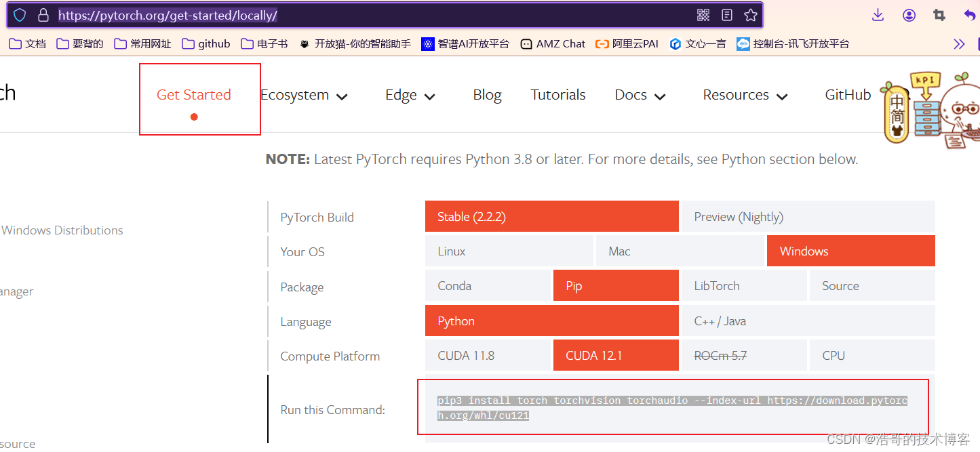This screenshot has width=980, height=452.
Task: Choose Mac as your OS
Action: 680,251
